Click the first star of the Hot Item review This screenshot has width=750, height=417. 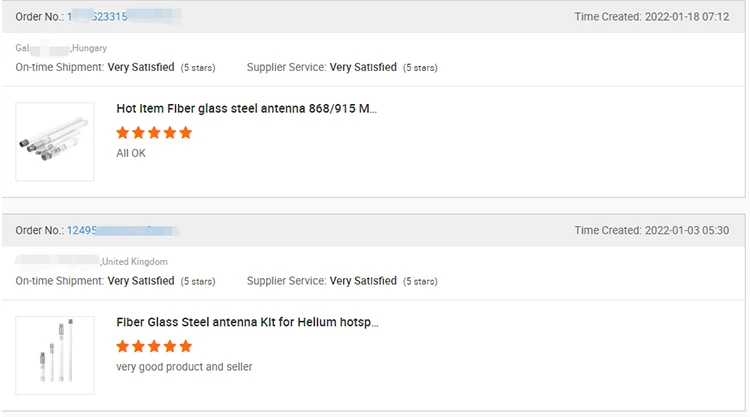pyautogui.click(x=123, y=133)
